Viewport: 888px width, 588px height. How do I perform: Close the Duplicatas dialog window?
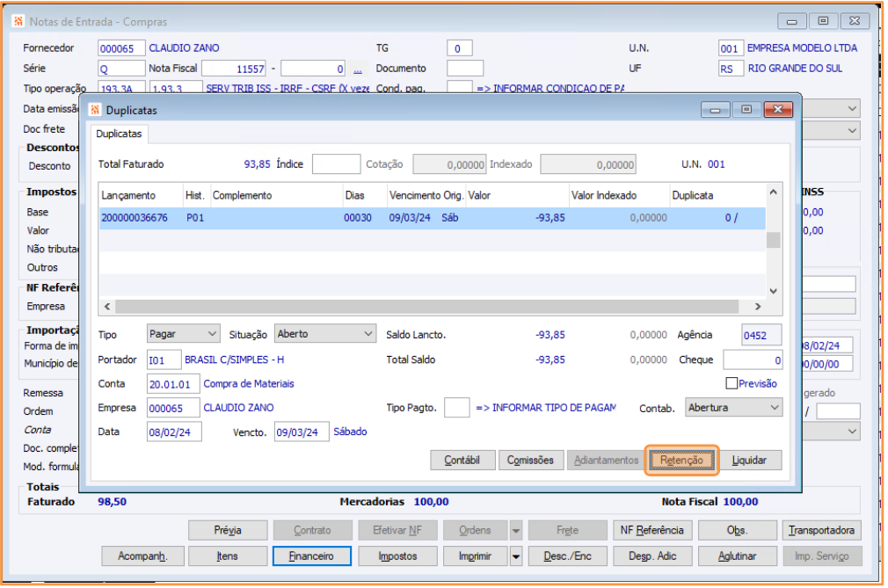pos(777,110)
